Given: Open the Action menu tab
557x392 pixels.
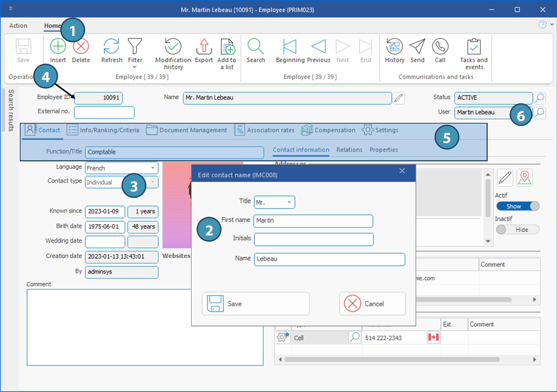Looking at the screenshot, I should point(18,26).
